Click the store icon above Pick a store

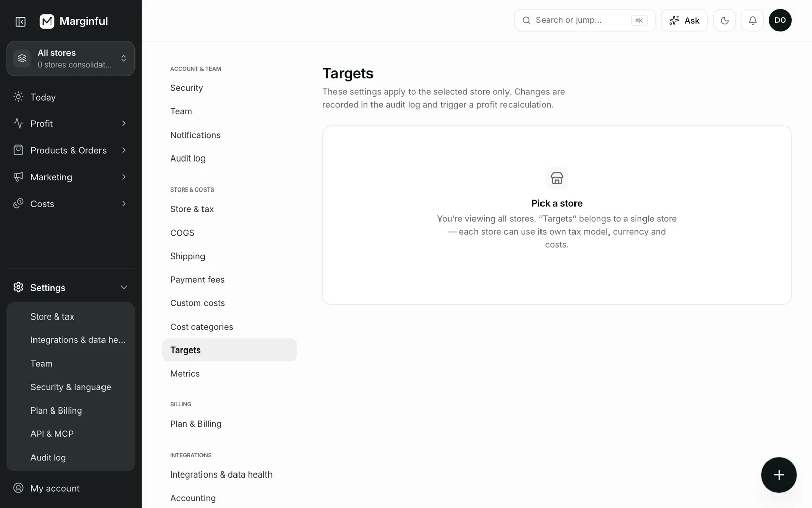[557, 178]
